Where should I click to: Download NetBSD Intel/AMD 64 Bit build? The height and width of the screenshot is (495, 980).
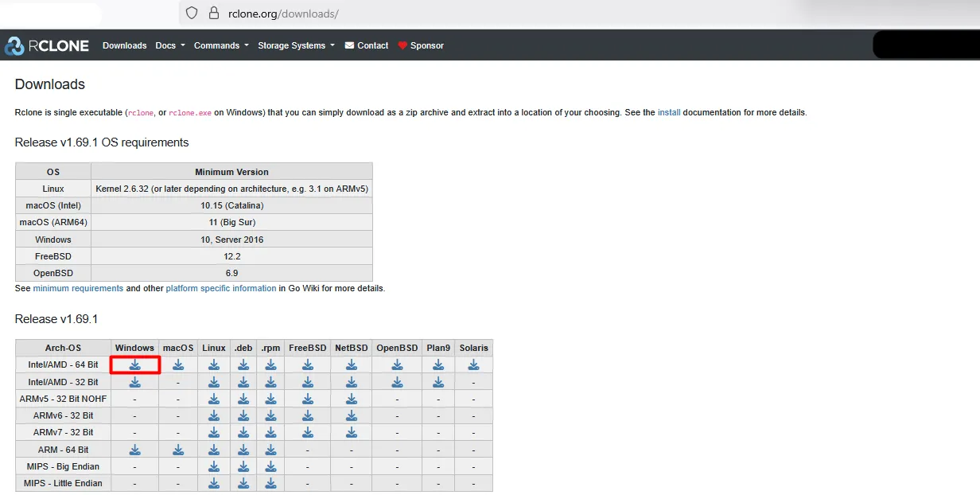(x=352, y=364)
